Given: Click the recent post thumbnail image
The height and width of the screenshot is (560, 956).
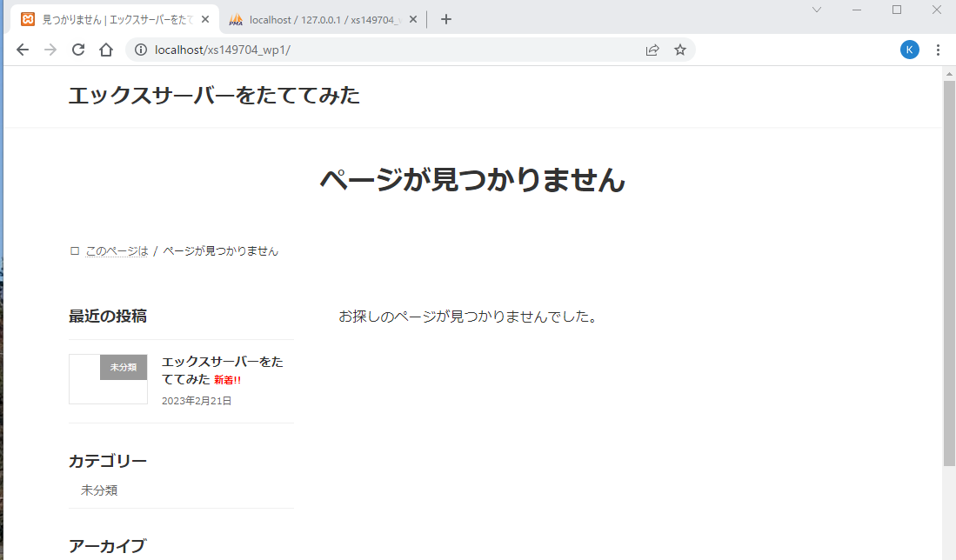Looking at the screenshot, I should coord(108,379).
